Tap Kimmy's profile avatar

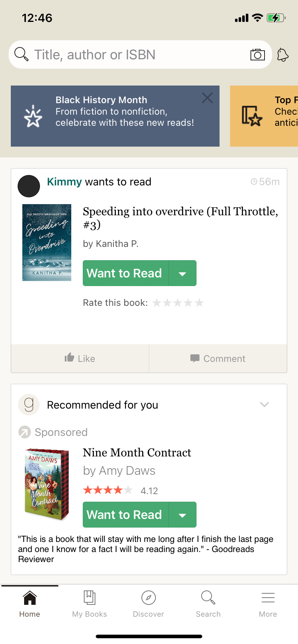(x=29, y=186)
